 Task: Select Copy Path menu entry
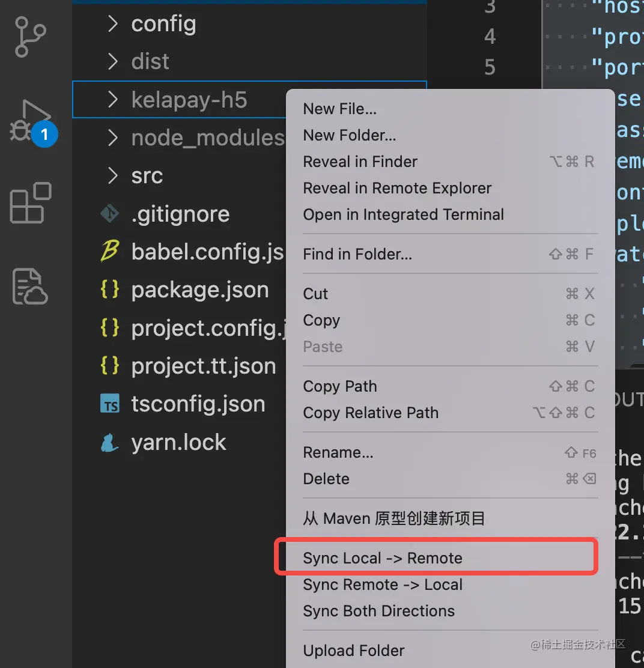coord(450,386)
